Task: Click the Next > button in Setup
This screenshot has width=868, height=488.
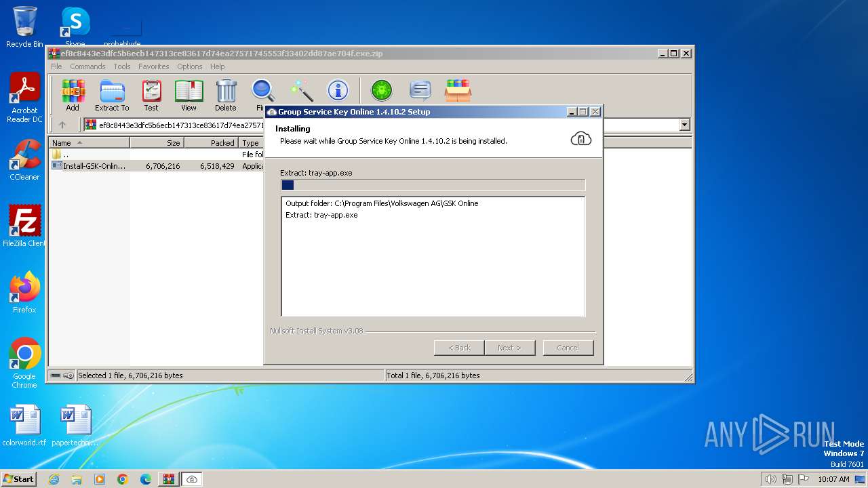Action: click(x=509, y=348)
